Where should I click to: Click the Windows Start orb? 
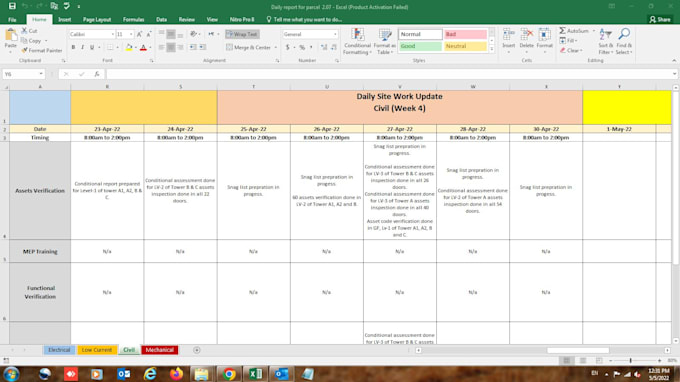point(11,374)
